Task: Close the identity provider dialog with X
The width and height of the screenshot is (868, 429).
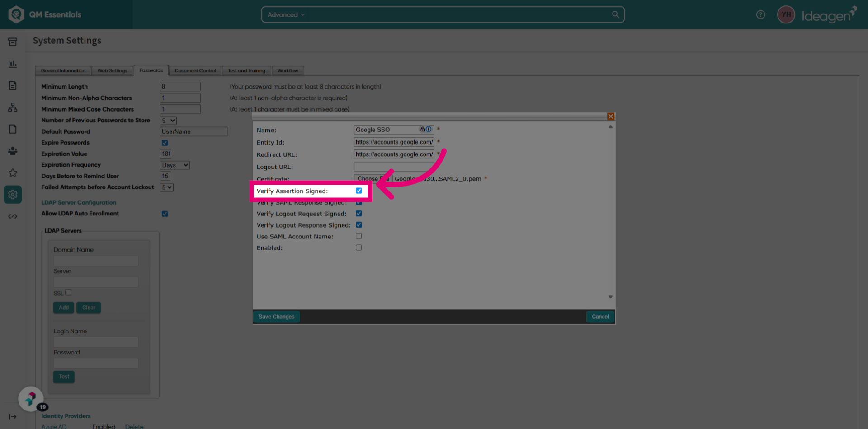Action: pyautogui.click(x=611, y=117)
